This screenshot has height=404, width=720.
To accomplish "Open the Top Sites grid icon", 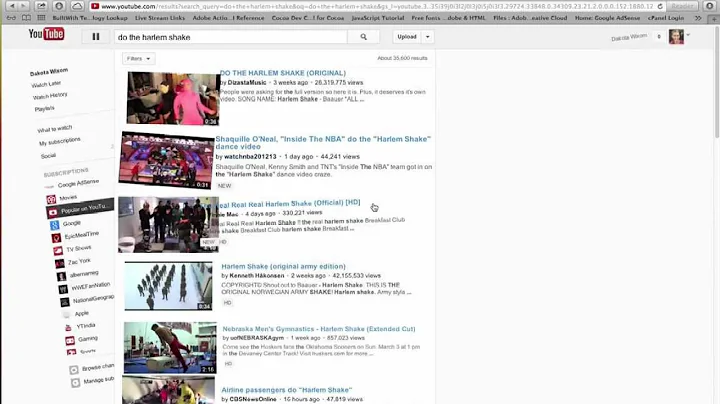I will click(41, 18).
